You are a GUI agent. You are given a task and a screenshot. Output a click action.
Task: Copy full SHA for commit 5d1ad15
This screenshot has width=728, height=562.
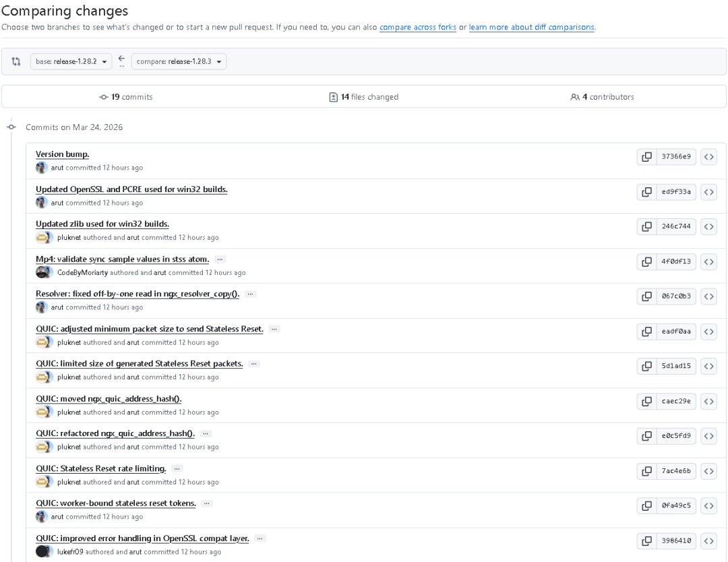pos(646,366)
